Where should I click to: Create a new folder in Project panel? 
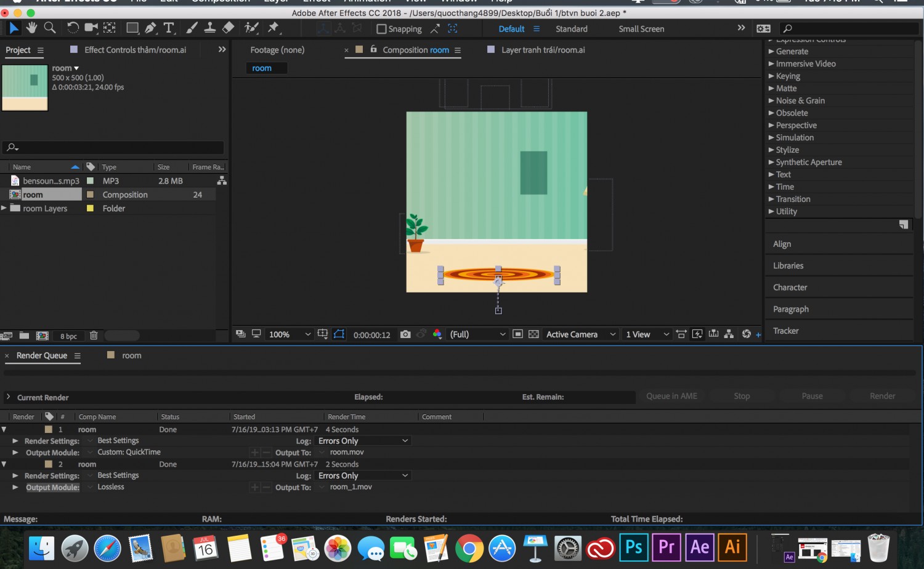pyautogui.click(x=24, y=336)
